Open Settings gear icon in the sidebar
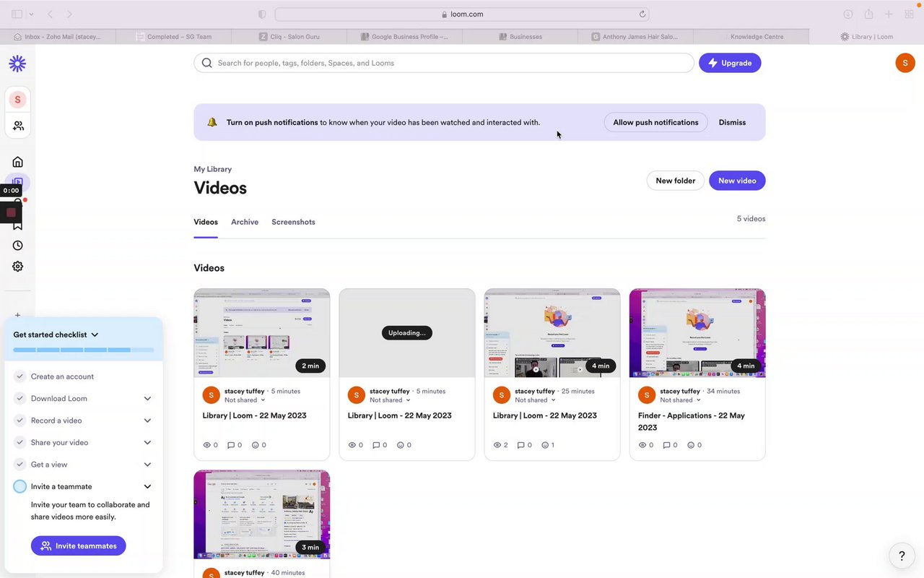Viewport: 924px width, 578px height. pyautogui.click(x=18, y=267)
